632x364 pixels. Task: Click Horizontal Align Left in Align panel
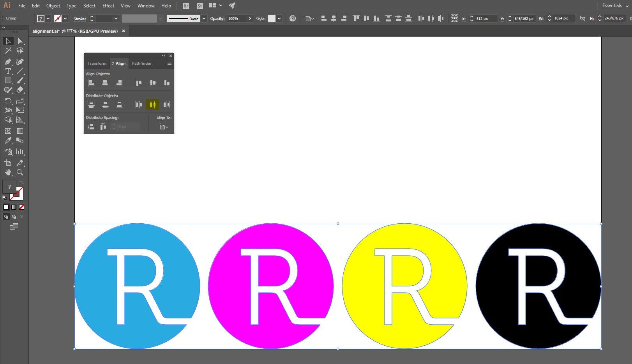pos(91,83)
